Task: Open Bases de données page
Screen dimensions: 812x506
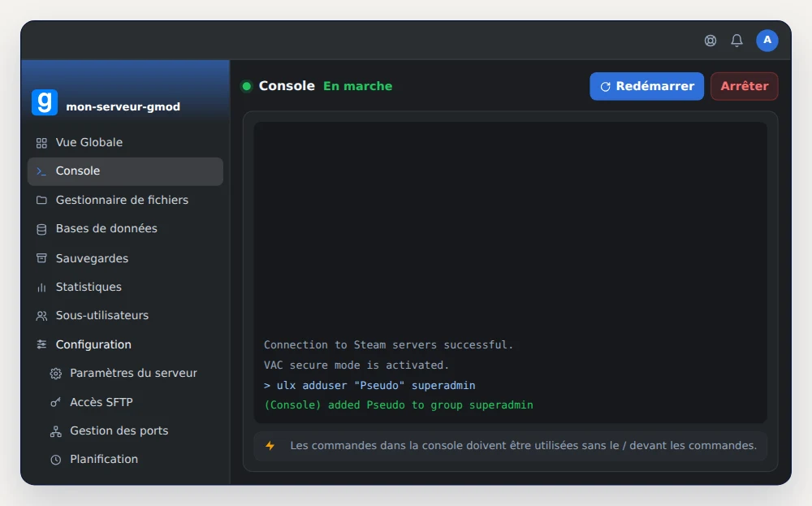Action: (x=125, y=228)
